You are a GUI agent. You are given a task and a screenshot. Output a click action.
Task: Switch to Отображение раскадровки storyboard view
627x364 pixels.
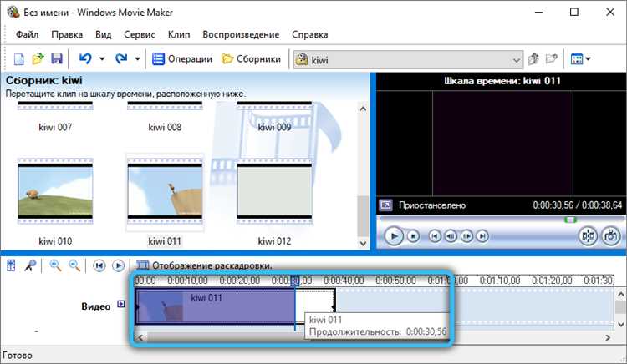(x=204, y=265)
